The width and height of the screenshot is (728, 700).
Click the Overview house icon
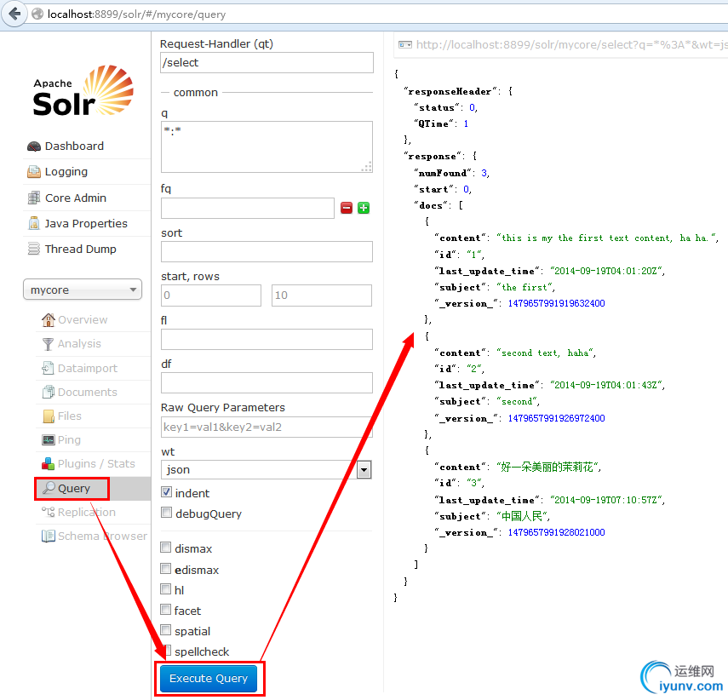tap(48, 319)
